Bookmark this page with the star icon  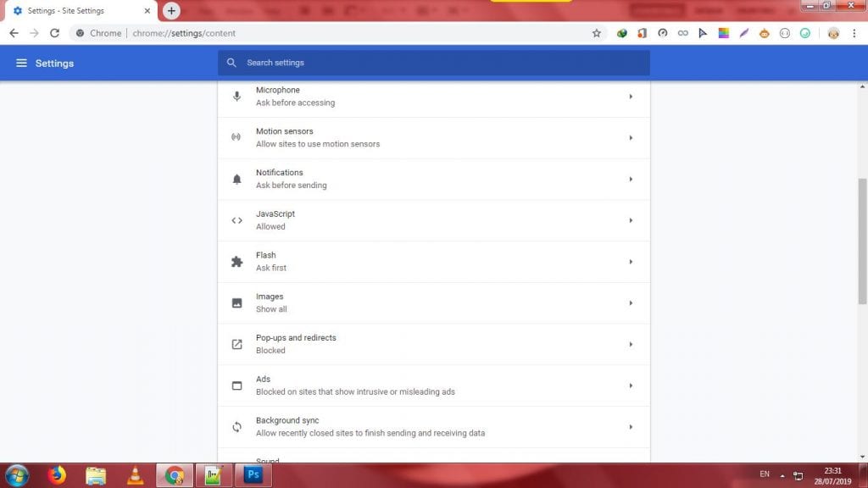click(596, 33)
